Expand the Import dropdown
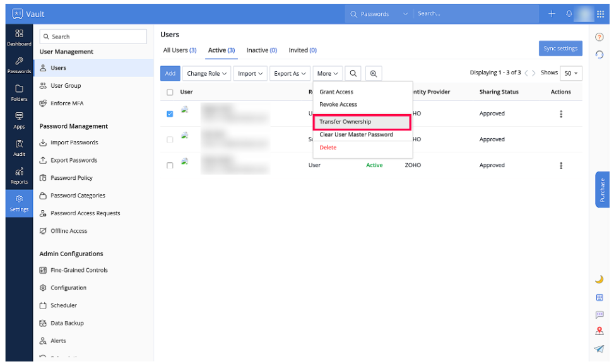Image resolution: width=614 pixels, height=364 pixels. click(250, 73)
